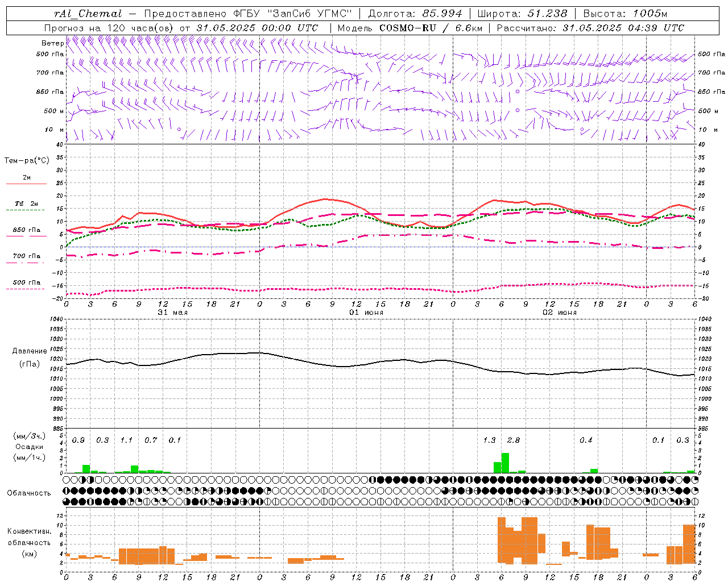This screenshot has height=582, width=728.
Task: Click the latitude value Широта: 51.238
Action: coord(522,14)
